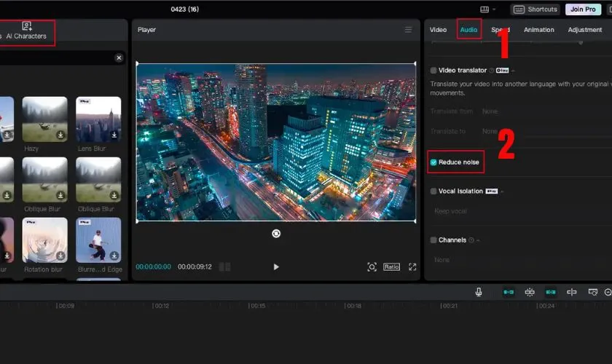Viewport: 612px width, 364px height.
Task: Open the Channels None dropdown
Action: (x=521, y=260)
